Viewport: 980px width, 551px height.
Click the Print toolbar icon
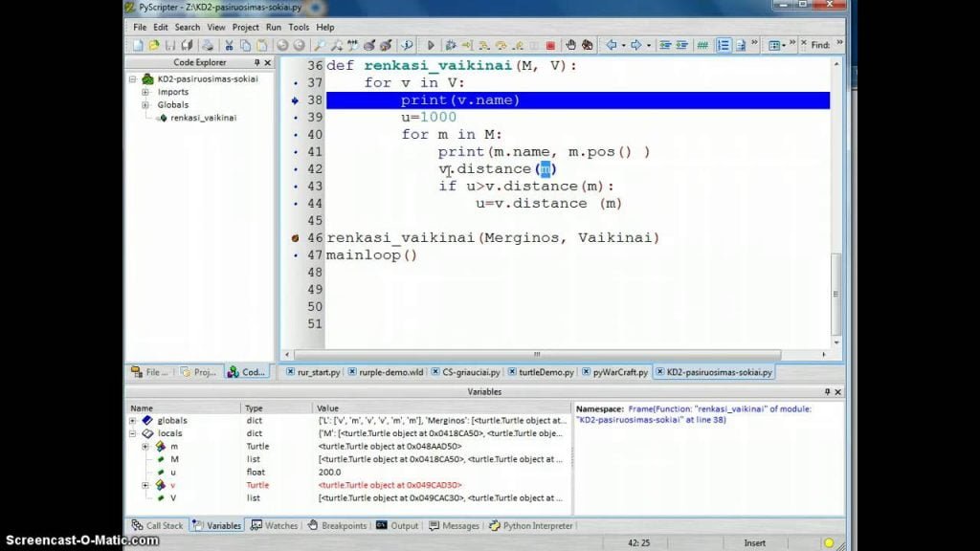coord(208,45)
